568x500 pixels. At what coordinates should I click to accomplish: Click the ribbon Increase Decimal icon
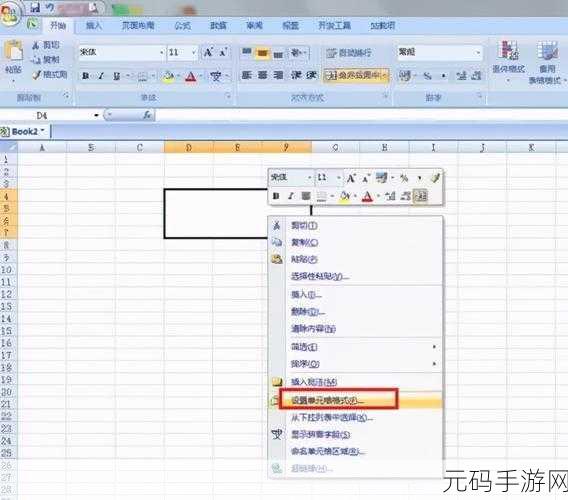point(461,76)
